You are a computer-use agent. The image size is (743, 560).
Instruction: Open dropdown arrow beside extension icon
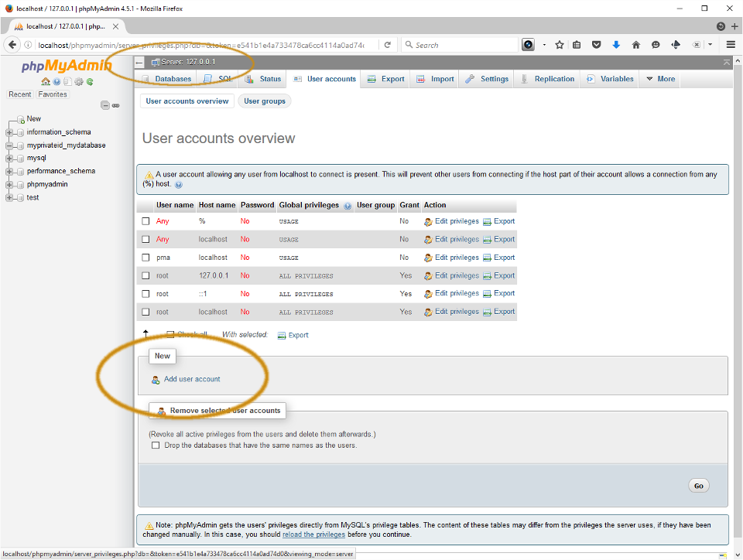coord(544,45)
